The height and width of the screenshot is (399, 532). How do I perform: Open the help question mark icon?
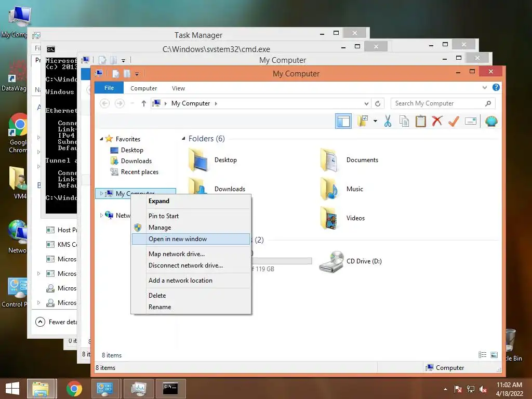pyautogui.click(x=496, y=87)
